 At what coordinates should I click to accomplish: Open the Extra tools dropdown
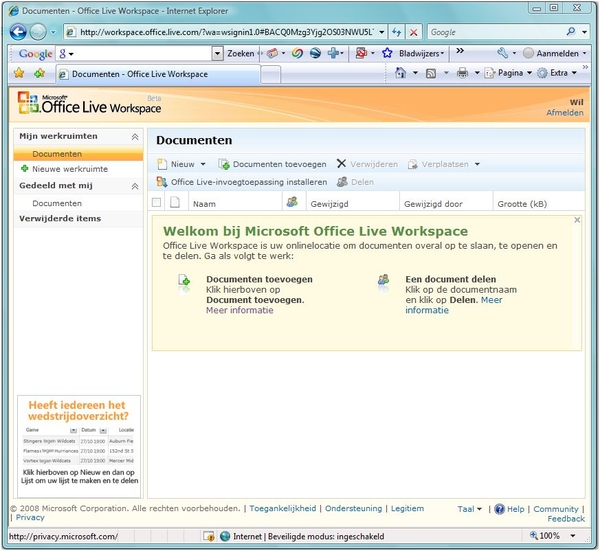tap(557, 73)
